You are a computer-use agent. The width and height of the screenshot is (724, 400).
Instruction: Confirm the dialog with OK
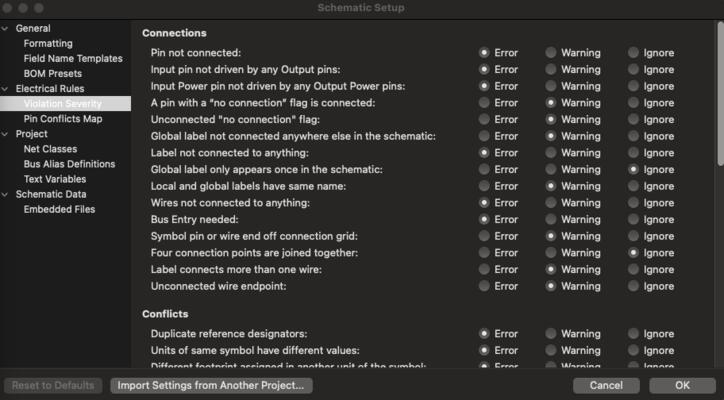(x=682, y=385)
